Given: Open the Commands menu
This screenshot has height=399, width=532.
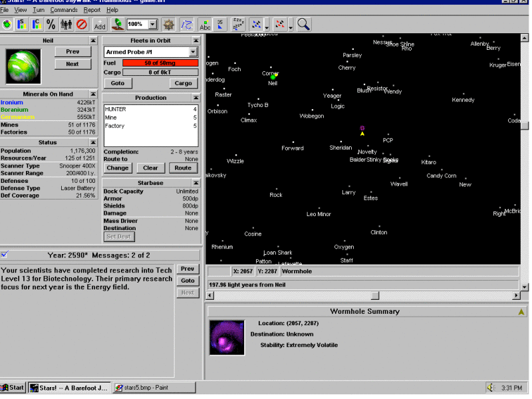Looking at the screenshot, I should tap(64, 10).
